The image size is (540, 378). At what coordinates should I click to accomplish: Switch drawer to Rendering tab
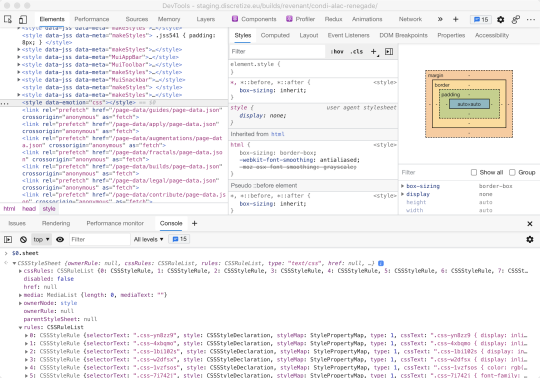(x=56, y=223)
